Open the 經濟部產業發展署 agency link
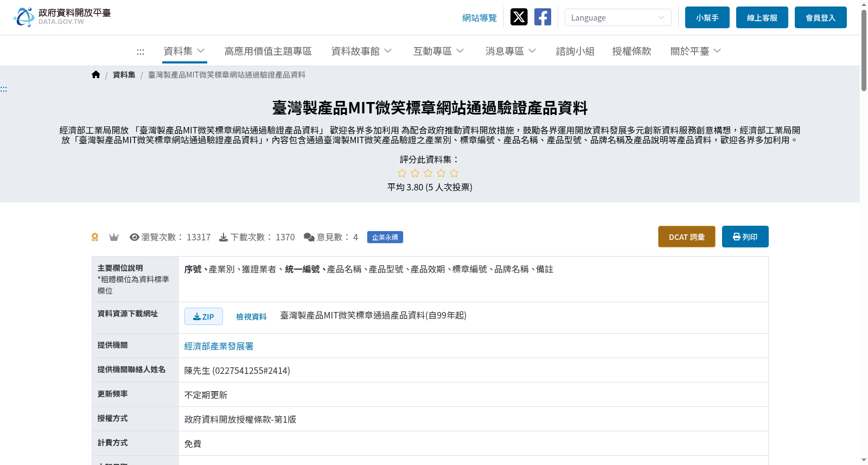The image size is (868, 465). click(219, 346)
